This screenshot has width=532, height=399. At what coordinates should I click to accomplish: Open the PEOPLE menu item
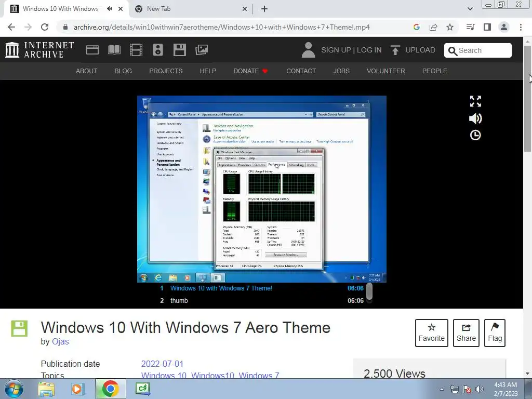[435, 71]
